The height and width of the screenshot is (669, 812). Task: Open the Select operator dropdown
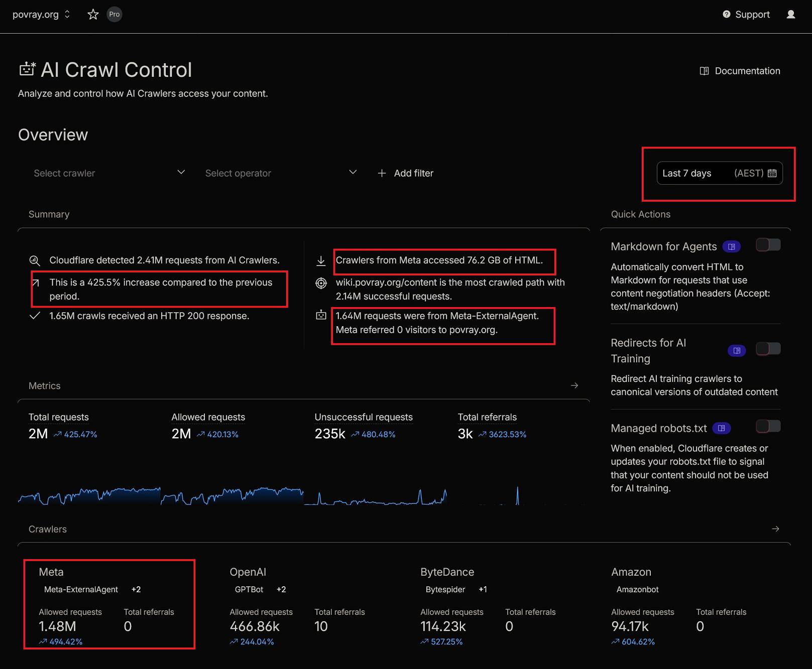(281, 173)
